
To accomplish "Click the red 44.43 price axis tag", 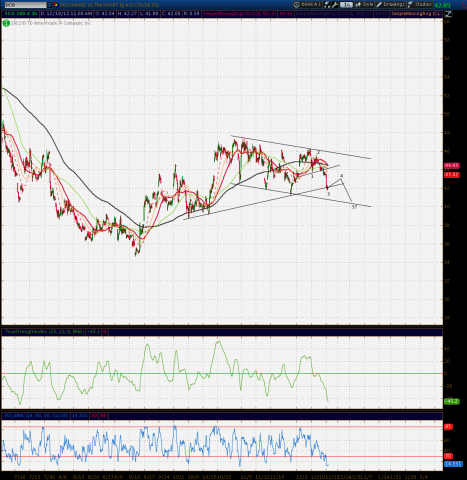I will [452, 166].
